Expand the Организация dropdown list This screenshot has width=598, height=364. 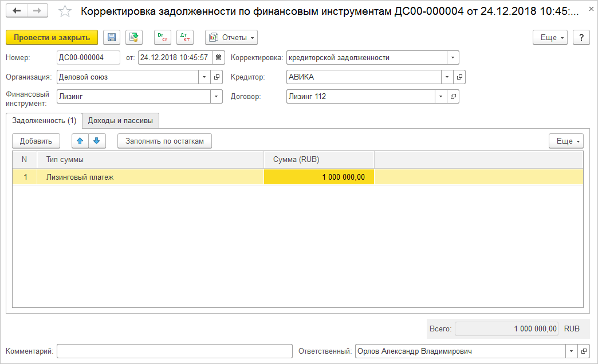coord(204,77)
